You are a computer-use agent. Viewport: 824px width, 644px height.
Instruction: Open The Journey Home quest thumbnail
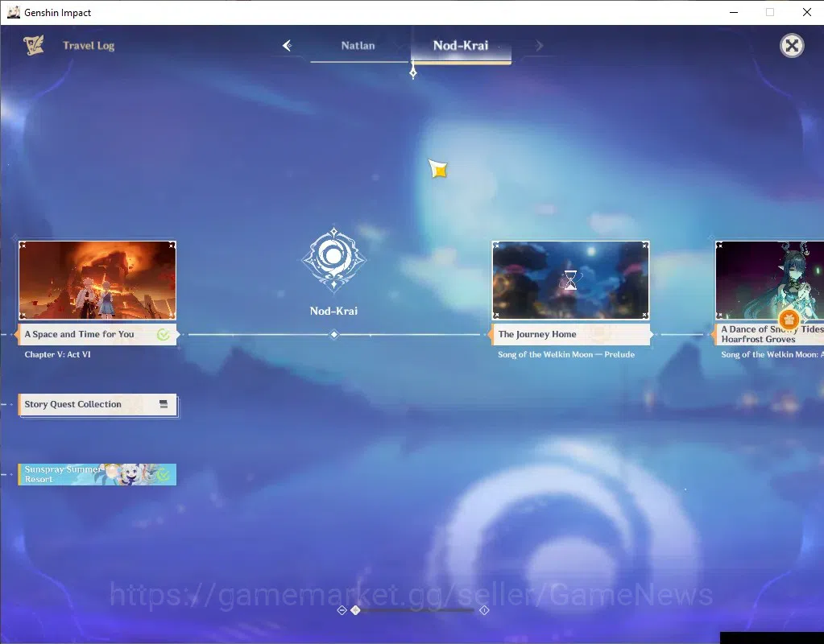click(x=571, y=280)
